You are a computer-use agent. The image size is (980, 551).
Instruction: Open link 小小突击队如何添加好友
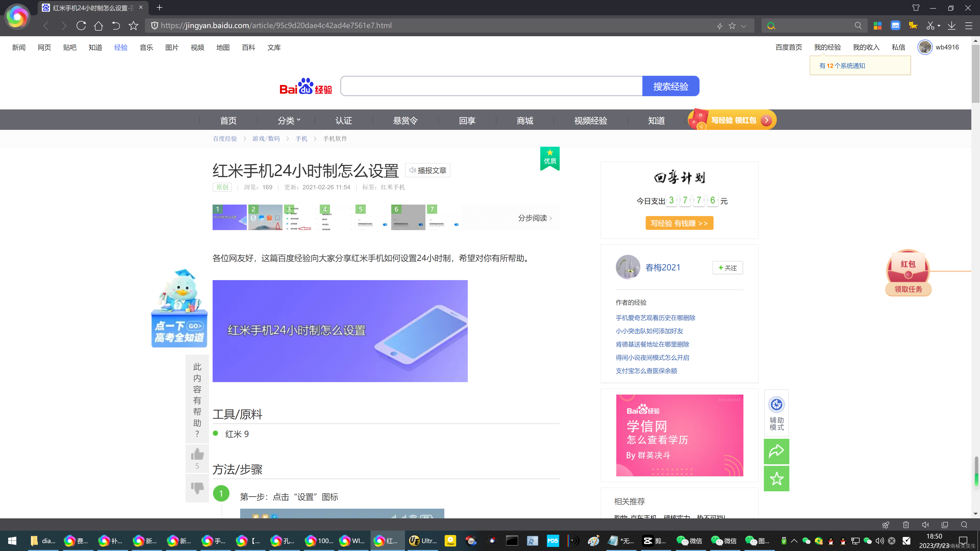(x=649, y=331)
